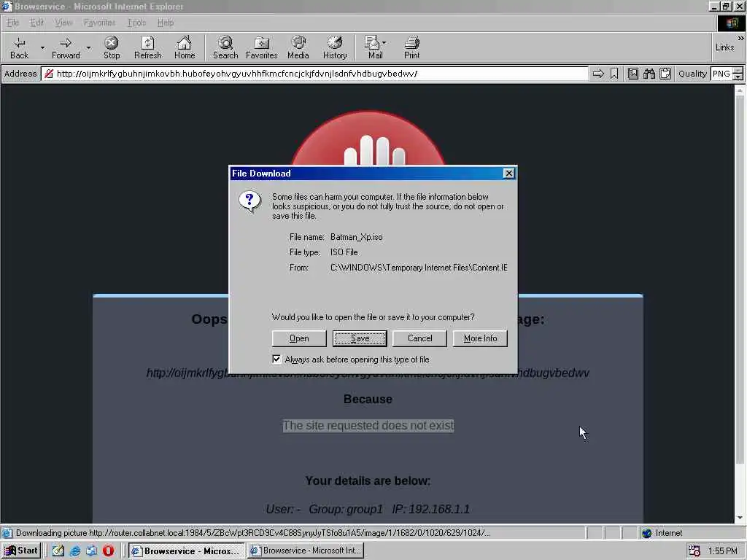Click the 'Group: group1' details text
Screen dimensions: 747x560
click(x=345, y=509)
